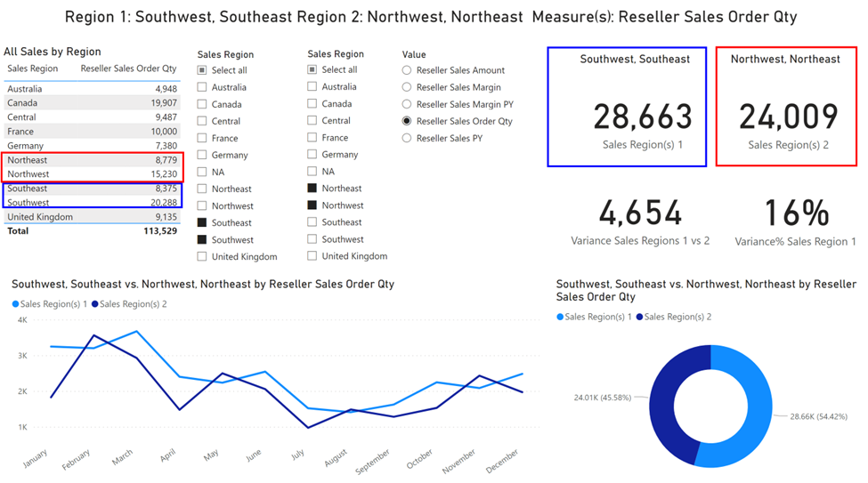Image resolution: width=868 pixels, height=483 pixels.
Task: Click the 24.01K (45.58%) donut label
Action: tap(603, 398)
